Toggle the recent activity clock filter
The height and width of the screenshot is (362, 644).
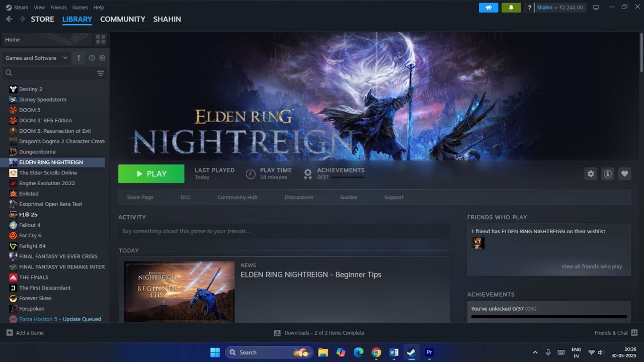[x=92, y=58]
